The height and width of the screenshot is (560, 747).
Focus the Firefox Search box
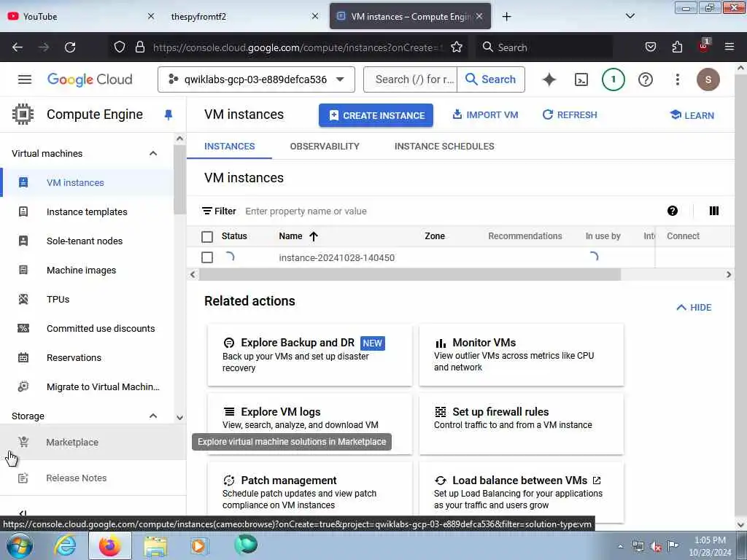tap(543, 47)
